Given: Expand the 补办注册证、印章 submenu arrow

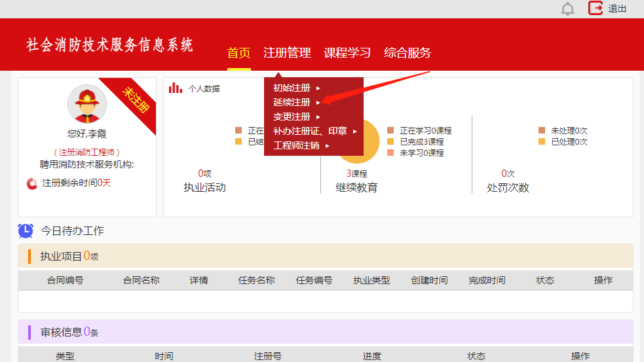Looking at the screenshot, I should click(x=355, y=132).
